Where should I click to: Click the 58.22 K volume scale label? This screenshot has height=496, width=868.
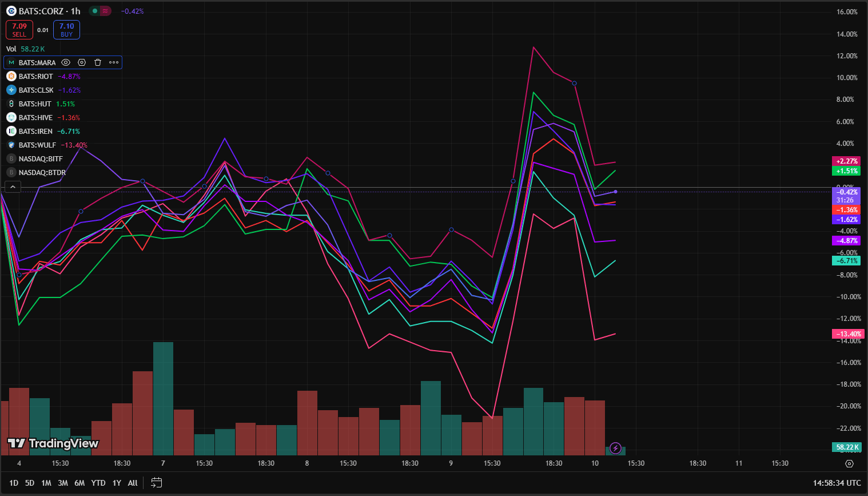pyautogui.click(x=846, y=447)
